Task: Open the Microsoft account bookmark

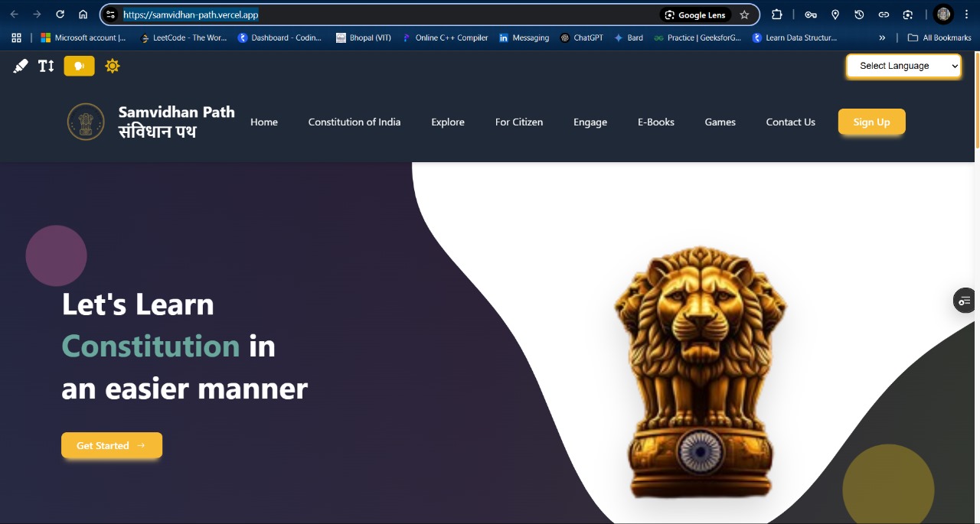Action: coord(83,37)
